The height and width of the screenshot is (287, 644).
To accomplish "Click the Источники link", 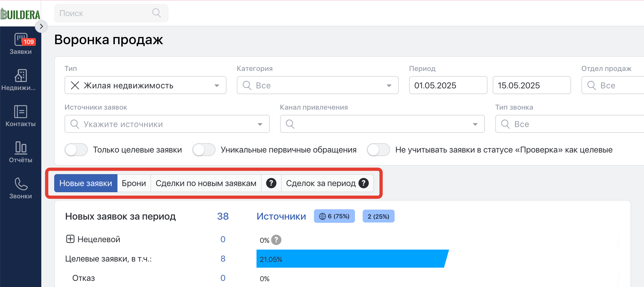I will (281, 216).
